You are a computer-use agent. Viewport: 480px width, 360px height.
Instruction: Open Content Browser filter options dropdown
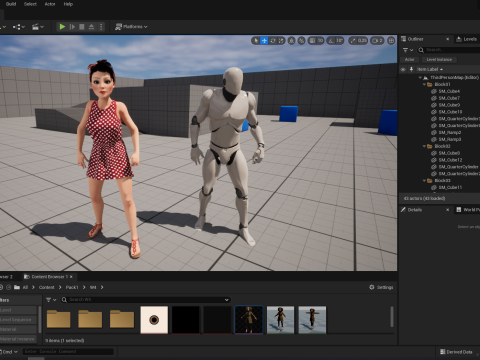pos(51,300)
